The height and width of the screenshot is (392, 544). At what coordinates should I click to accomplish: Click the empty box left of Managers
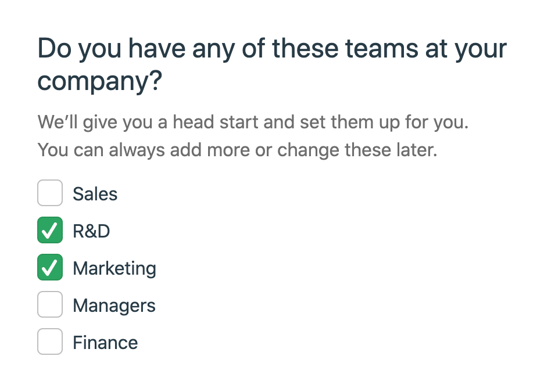point(50,305)
